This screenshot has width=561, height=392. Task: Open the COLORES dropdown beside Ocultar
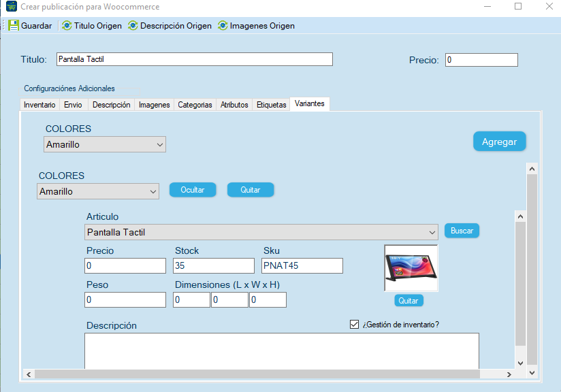click(97, 191)
